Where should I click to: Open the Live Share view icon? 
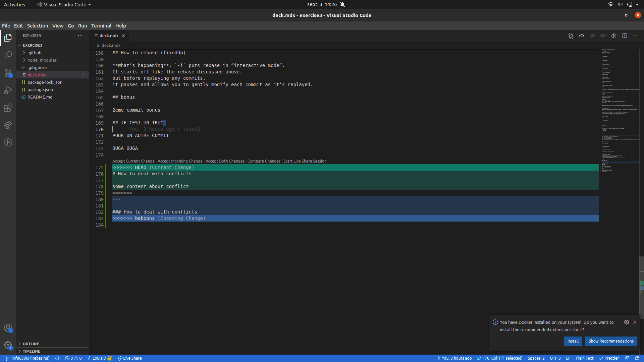click(8, 125)
